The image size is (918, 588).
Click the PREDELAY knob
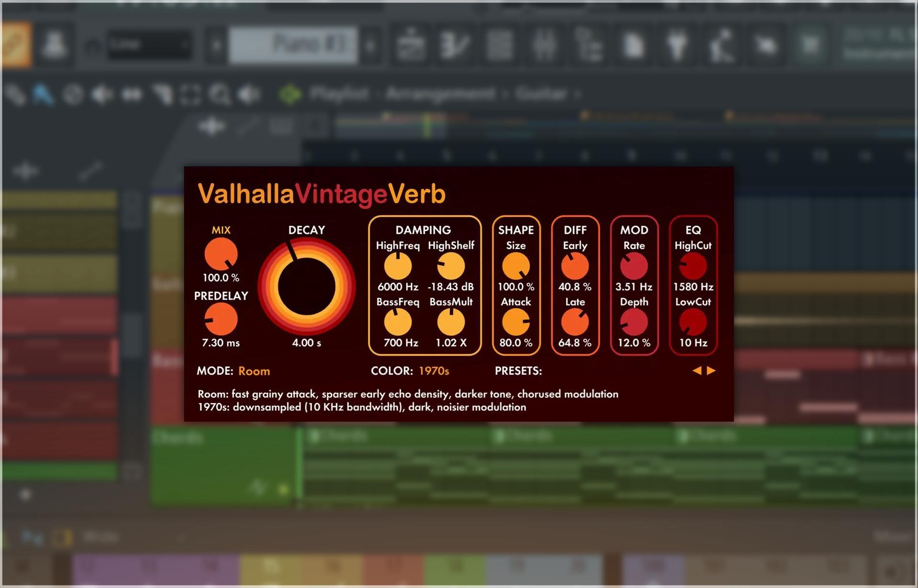(x=221, y=319)
